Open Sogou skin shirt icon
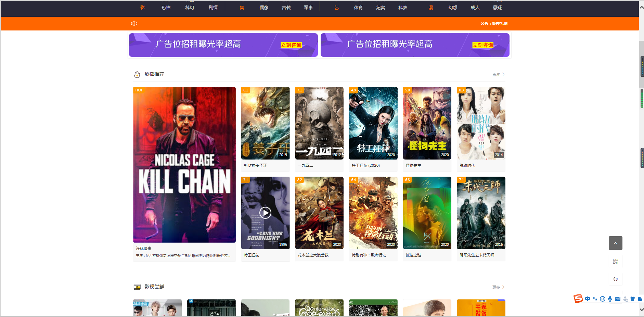The height and width of the screenshot is (317, 644). click(x=632, y=299)
